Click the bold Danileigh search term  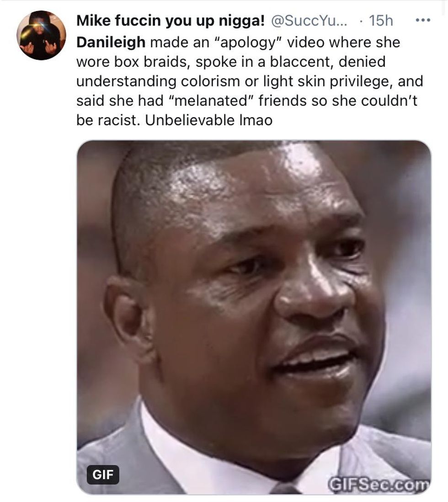(111, 42)
